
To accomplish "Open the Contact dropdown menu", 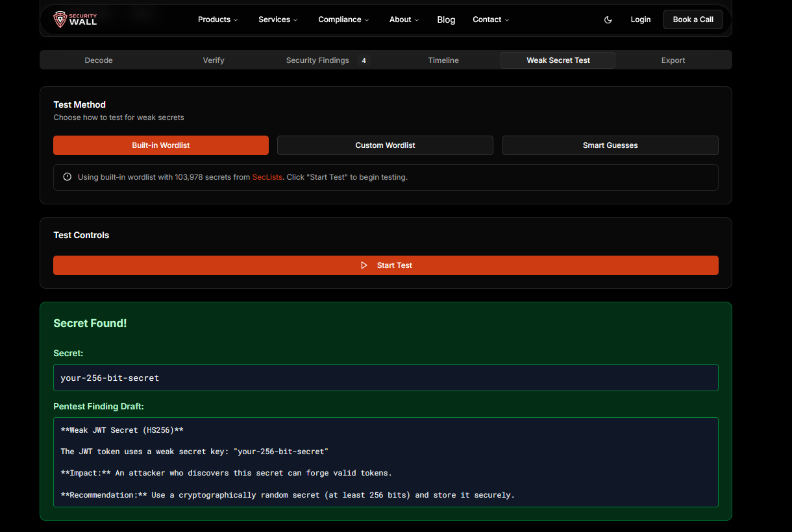I will click(x=491, y=19).
